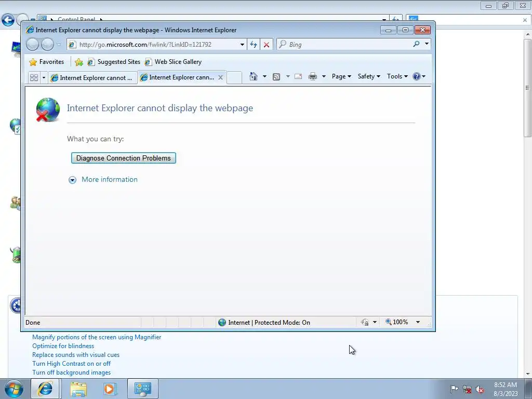Click muted volume tray icon
The image size is (532, 399).
pyautogui.click(x=480, y=389)
